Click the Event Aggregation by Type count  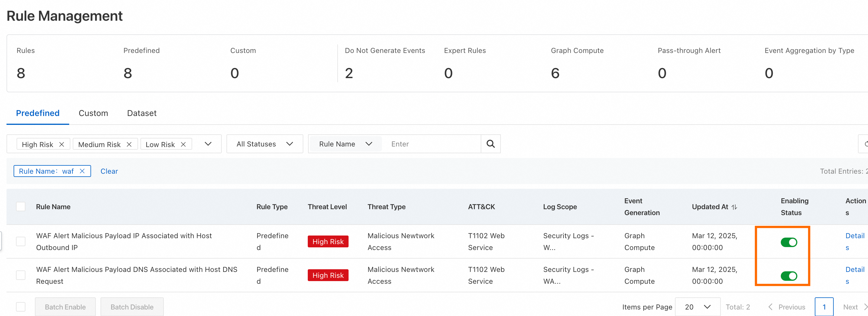[x=769, y=73]
